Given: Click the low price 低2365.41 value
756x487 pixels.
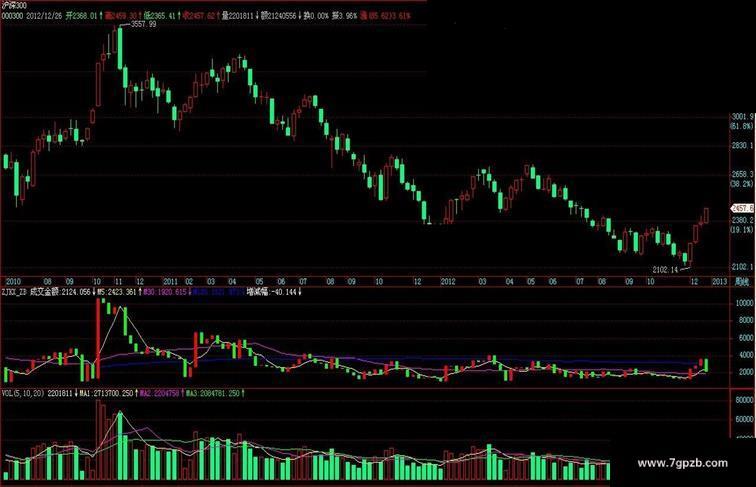Looking at the screenshot, I should (x=160, y=16).
